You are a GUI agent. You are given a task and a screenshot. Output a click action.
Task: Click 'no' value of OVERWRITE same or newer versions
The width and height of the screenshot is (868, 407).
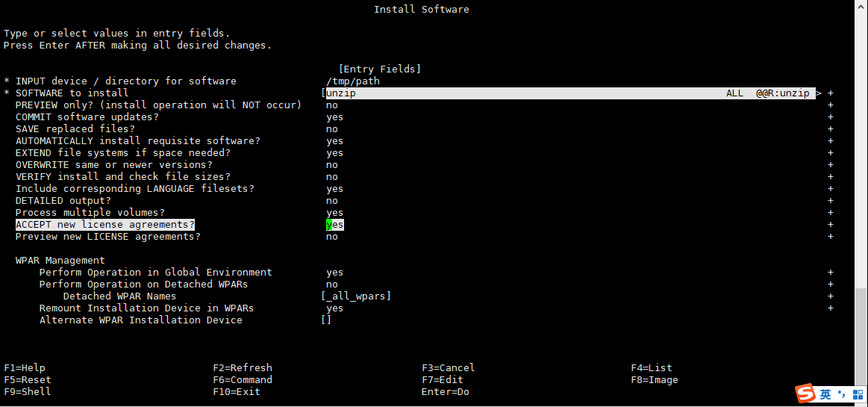tap(332, 165)
